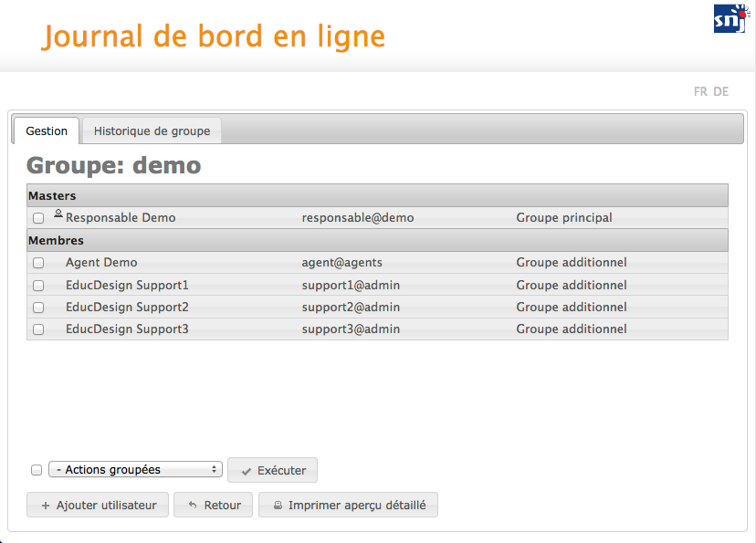Image resolution: width=756 pixels, height=543 pixels.
Task: Switch language to DE
Action: [721, 91]
